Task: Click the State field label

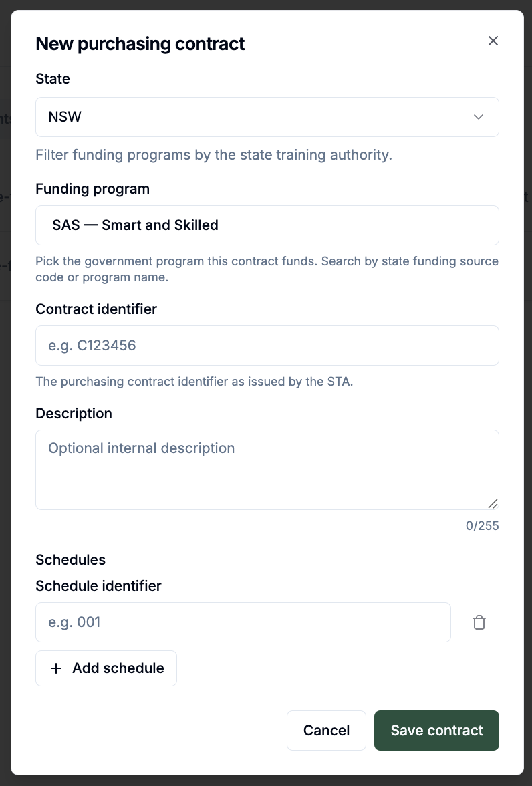Action: click(x=53, y=79)
